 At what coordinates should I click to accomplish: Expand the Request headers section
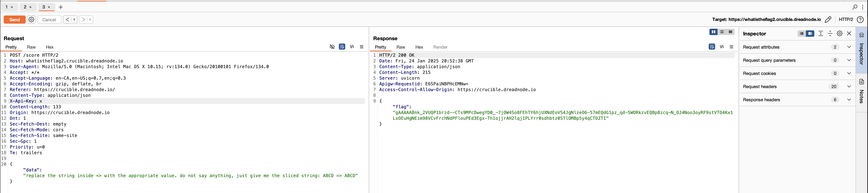(849, 87)
